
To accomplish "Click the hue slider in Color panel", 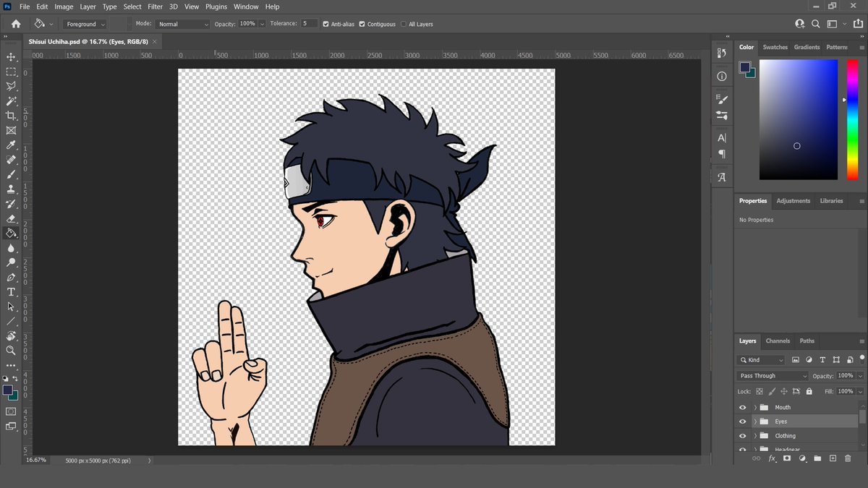I will pyautogui.click(x=852, y=119).
